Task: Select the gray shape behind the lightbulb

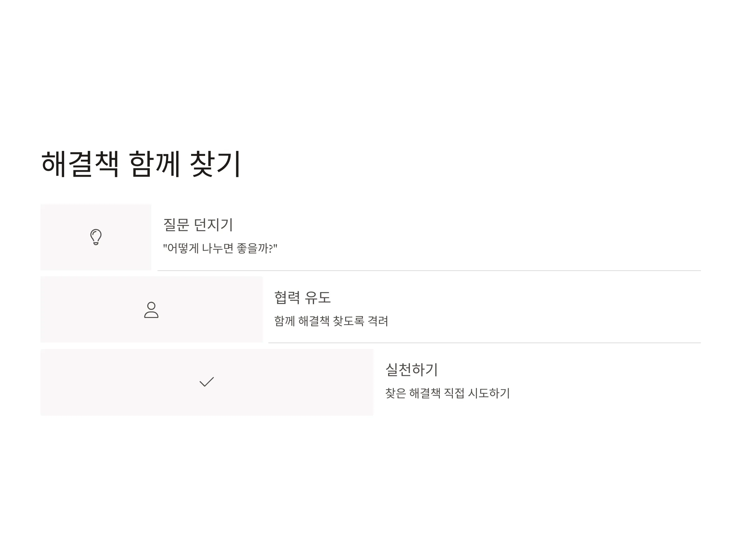Action: [x=96, y=237]
